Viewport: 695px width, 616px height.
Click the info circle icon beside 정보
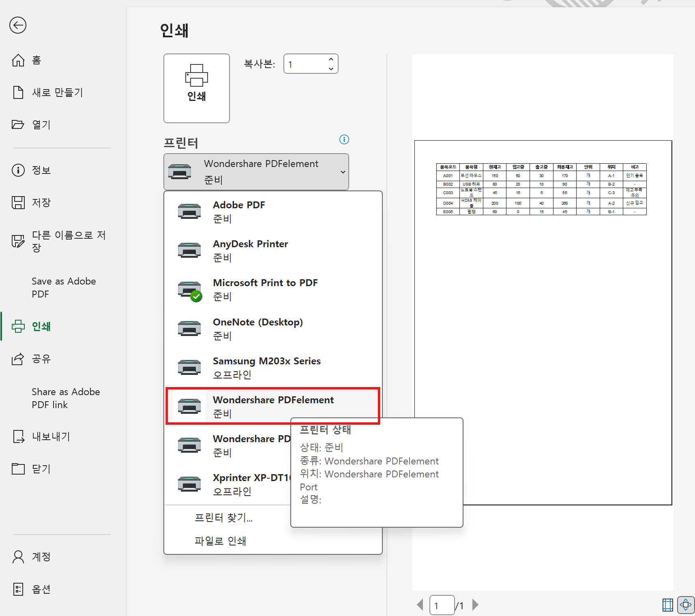click(18, 170)
